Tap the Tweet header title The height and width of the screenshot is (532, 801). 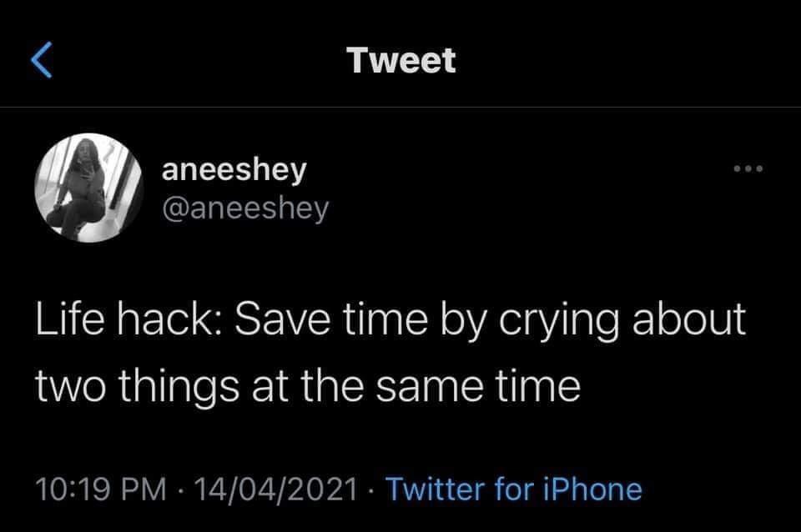point(401,58)
